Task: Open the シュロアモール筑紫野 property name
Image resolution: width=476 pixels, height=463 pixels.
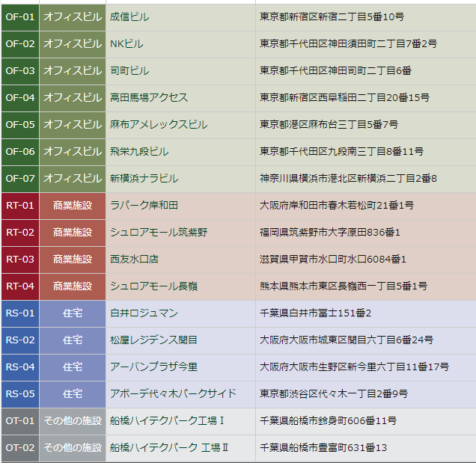Action: [159, 233]
